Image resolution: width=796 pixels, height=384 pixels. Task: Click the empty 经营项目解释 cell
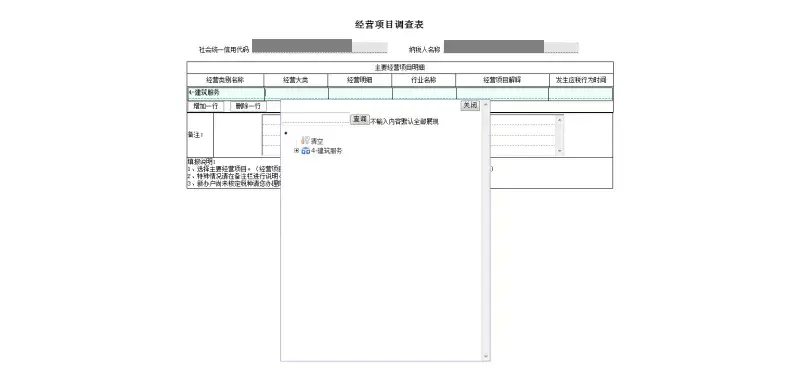503,93
